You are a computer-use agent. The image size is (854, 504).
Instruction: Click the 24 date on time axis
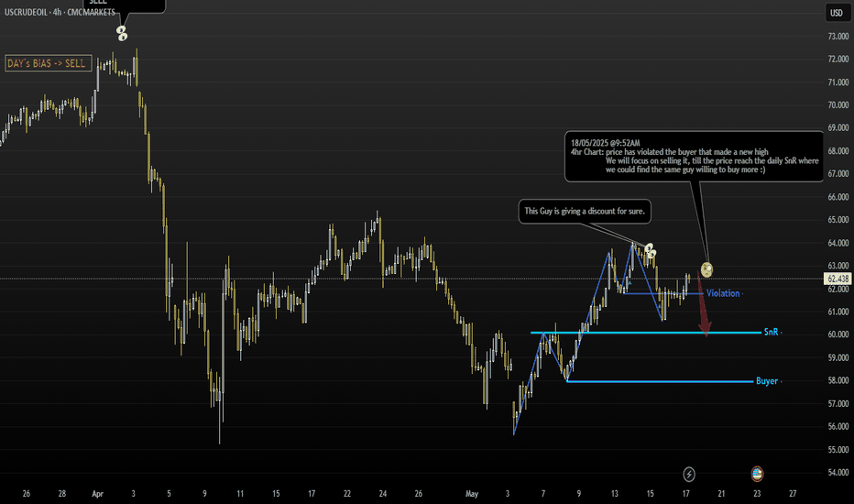pos(383,494)
